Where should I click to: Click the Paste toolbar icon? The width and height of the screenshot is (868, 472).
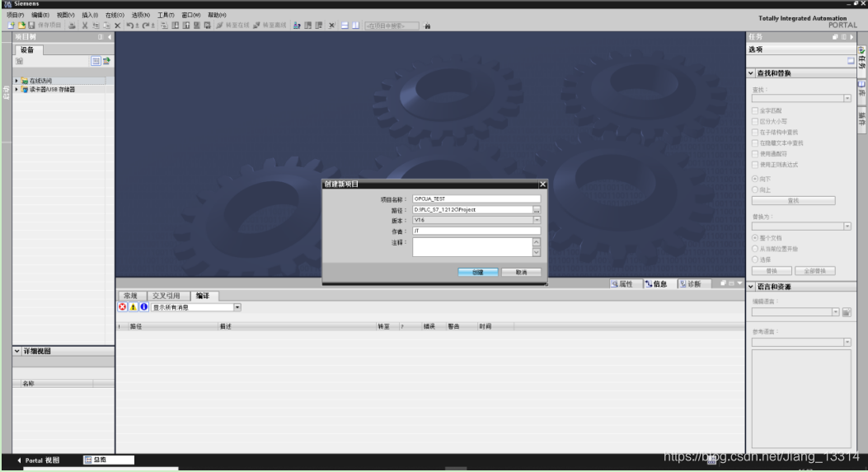click(x=107, y=26)
